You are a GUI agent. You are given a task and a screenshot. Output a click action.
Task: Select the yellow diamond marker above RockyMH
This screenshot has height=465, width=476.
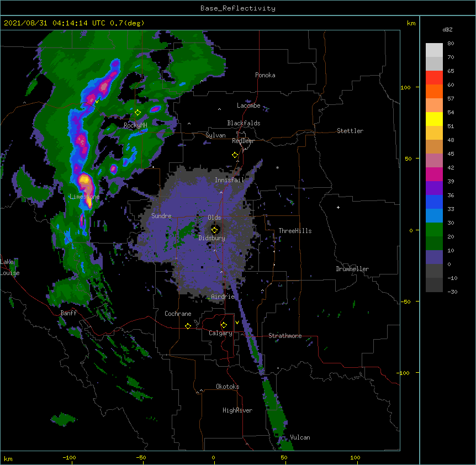(138, 113)
